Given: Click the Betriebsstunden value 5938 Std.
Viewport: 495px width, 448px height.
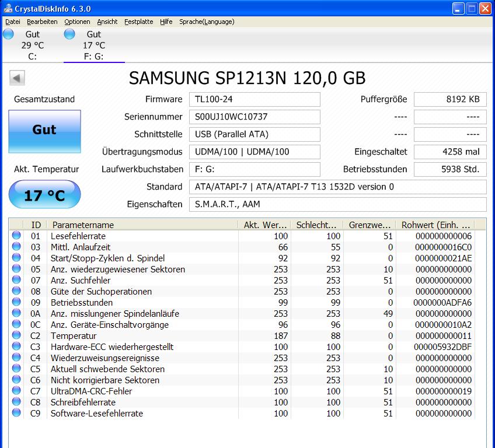Looking at the screenshot, I should pos(450,169).
